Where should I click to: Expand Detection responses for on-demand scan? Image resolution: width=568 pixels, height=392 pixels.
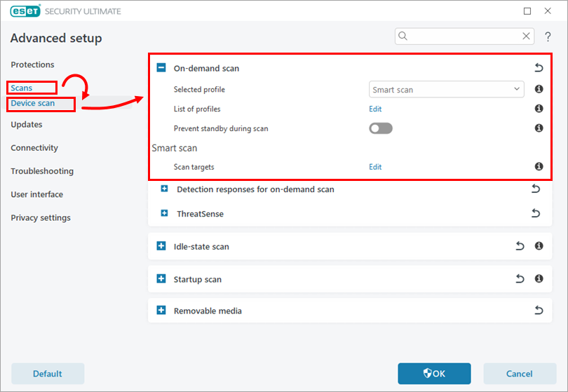(164, 189)
